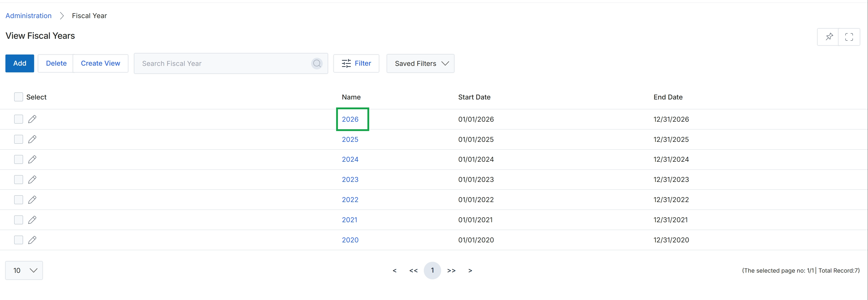Click the Delete button
868x300 pixels.
click(56, 63)
